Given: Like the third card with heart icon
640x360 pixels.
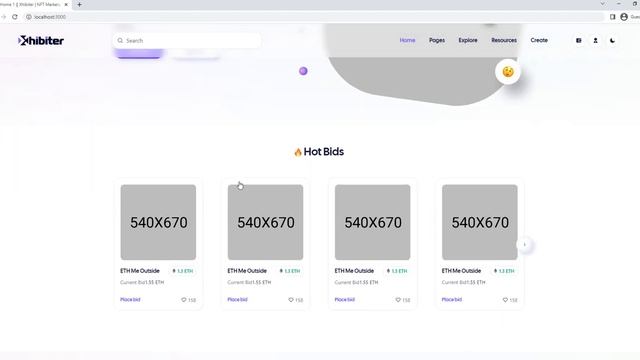Looking at the screenshot, I should pyautogui.click(x=398, y=300).
